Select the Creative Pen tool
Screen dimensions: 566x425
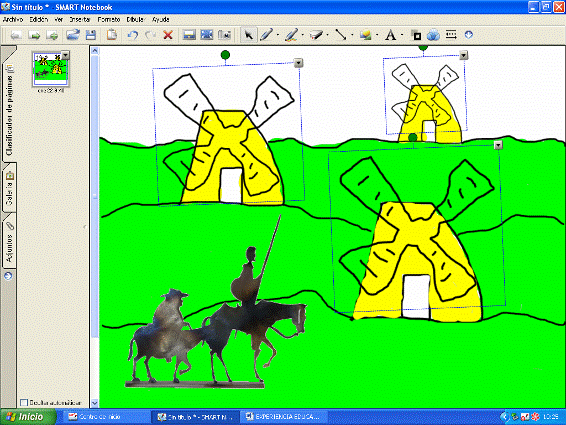coord(291,35)
